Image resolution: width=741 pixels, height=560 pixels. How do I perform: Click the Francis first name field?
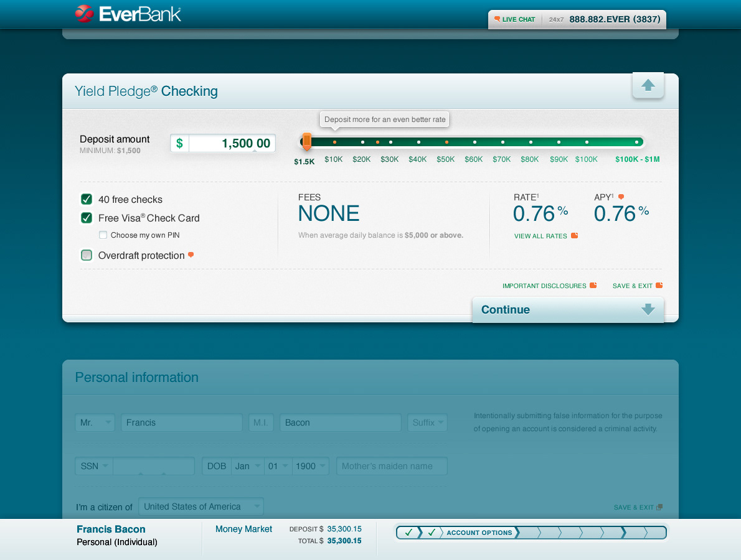182,422
